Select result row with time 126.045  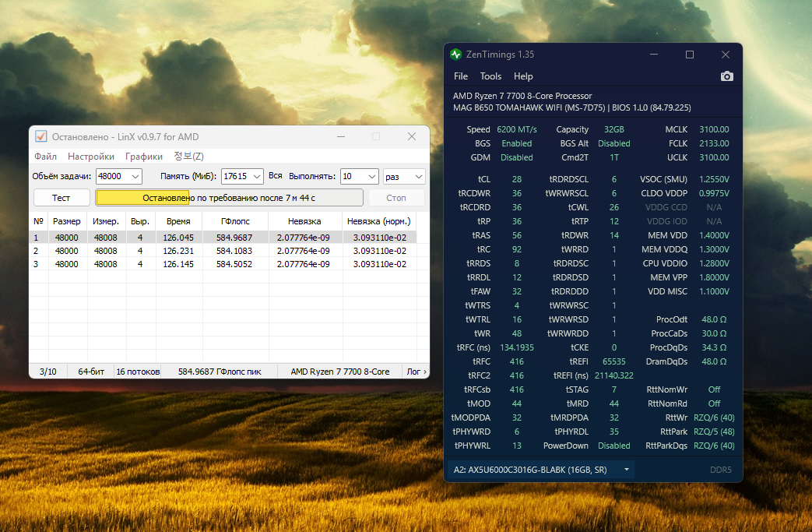point(223,238)
